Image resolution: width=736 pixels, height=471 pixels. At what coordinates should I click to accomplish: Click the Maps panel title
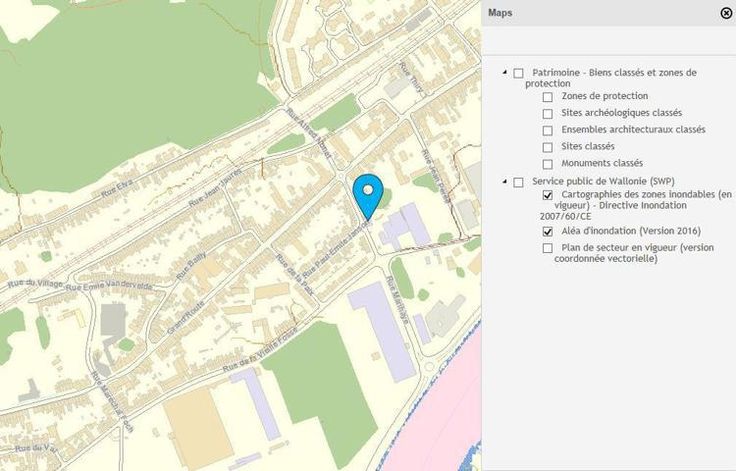pyautogui.click(x=500, y=13)
